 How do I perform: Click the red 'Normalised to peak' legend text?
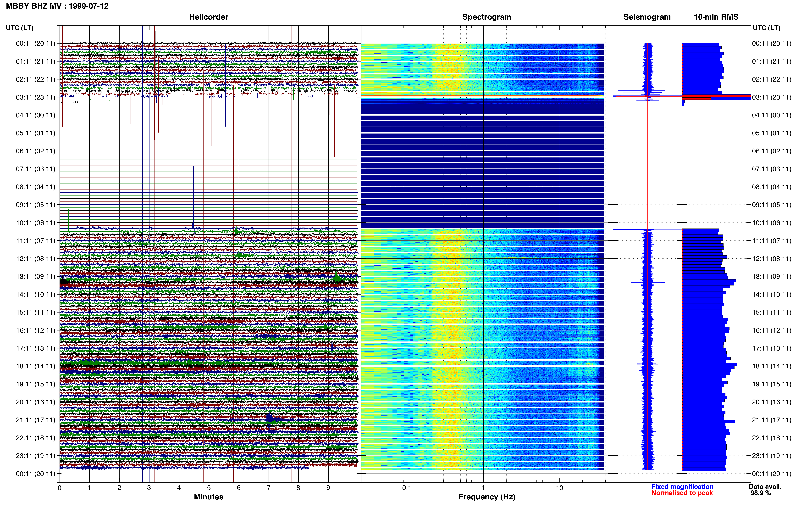[682, 493]
